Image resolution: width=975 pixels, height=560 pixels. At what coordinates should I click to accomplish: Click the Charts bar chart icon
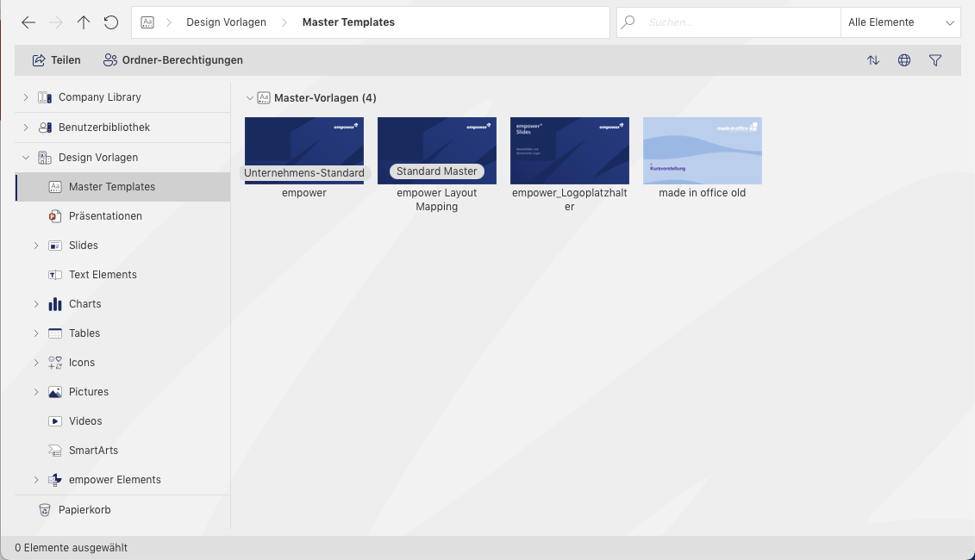point(54,304)
